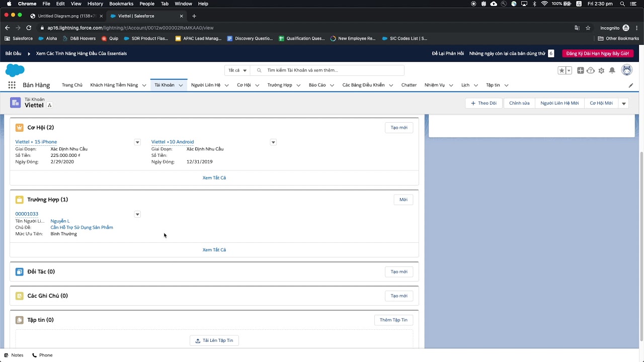Screen dimensions: 644x362
Task: Reload the page in Chrome
Action: click(x=29, y=28)
